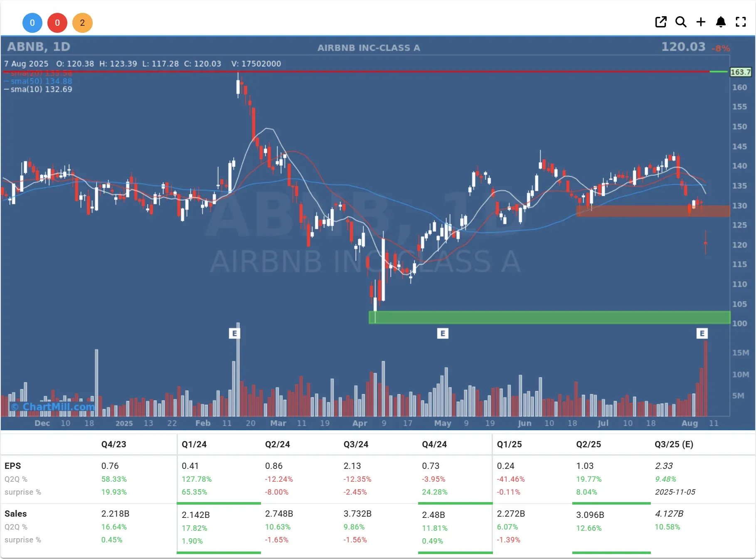Click the ABNB, 1D ticker label

(x=39, y=47)
